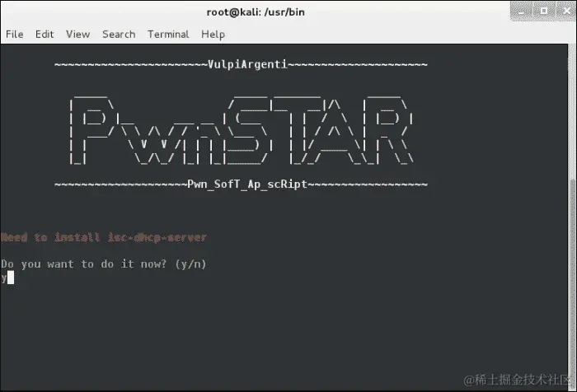Click the 'Pwn_SofT_Ap_scRipt' text line
Screen dimensions: 577x392
pos(247,184)
